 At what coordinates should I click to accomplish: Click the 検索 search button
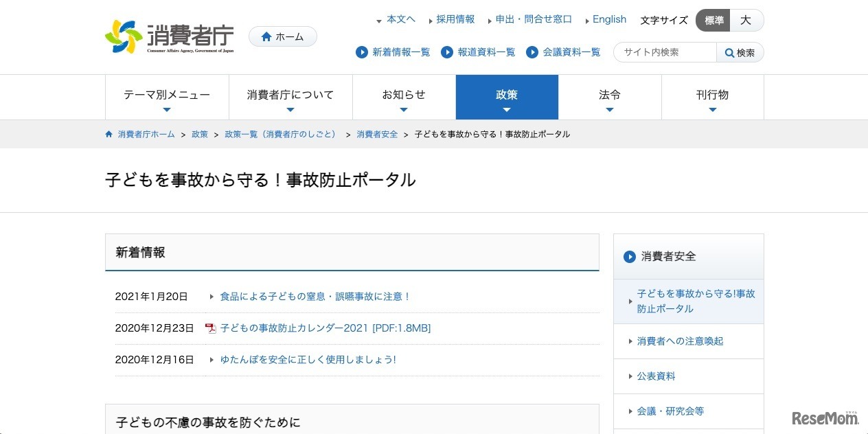[x=740, y=53]
